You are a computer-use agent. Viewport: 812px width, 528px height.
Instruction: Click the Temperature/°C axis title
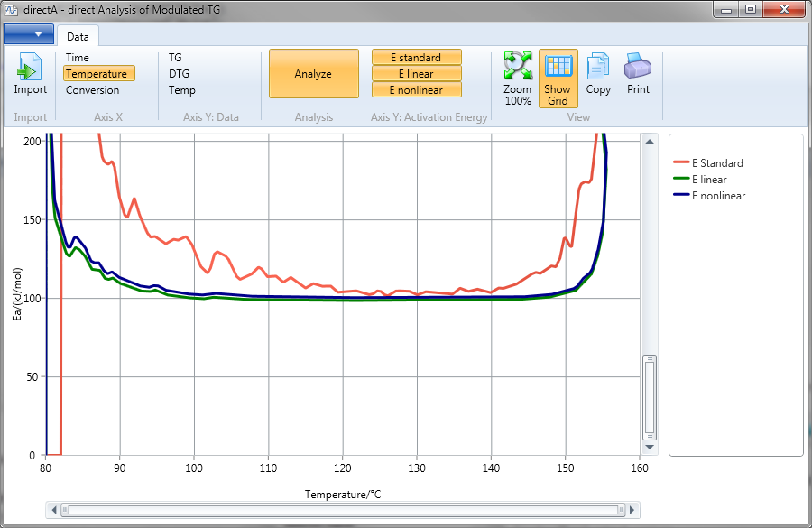[343, 495]
